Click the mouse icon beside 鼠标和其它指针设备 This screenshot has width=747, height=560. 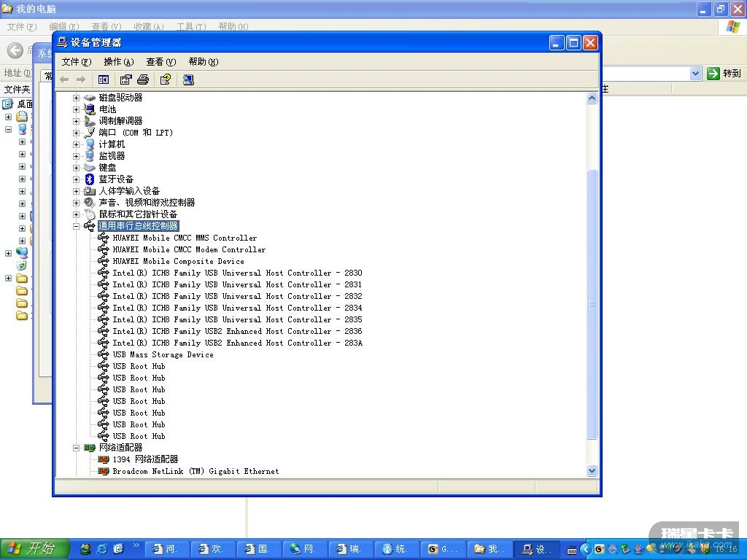pos(90,214)
